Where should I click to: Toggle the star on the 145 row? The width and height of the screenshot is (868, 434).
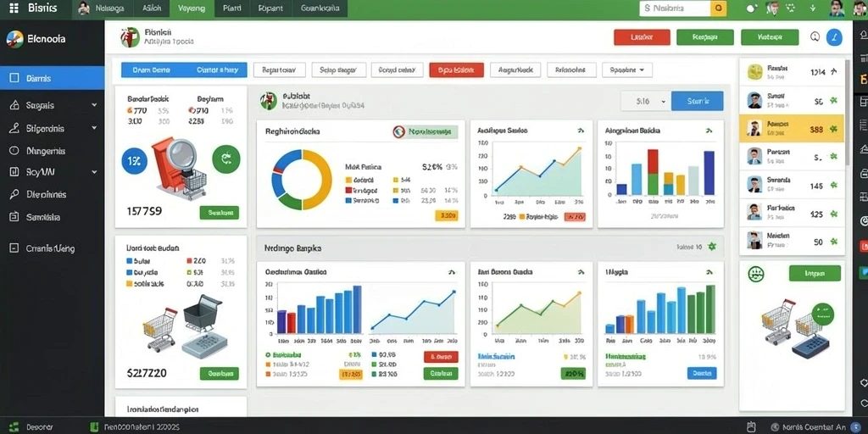[833, 186]
